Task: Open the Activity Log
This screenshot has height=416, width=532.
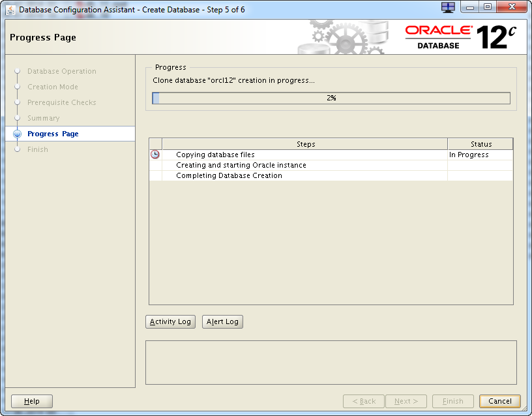Action: point(170,321)
